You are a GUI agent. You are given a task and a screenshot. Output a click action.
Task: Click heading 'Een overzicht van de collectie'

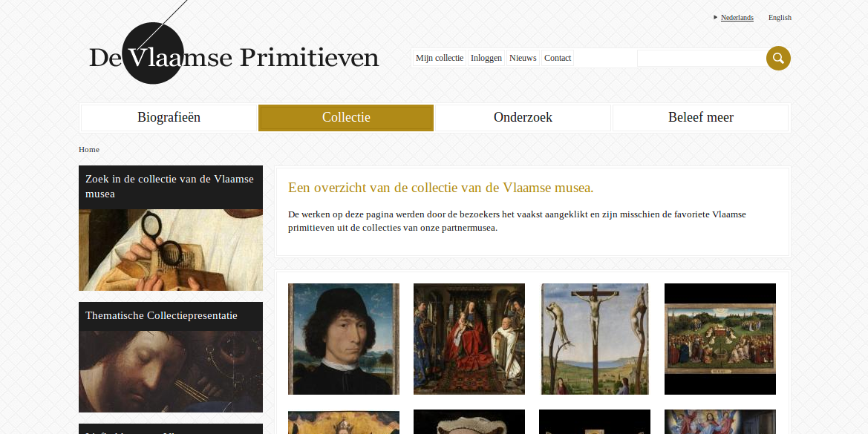tap(440, 188)
